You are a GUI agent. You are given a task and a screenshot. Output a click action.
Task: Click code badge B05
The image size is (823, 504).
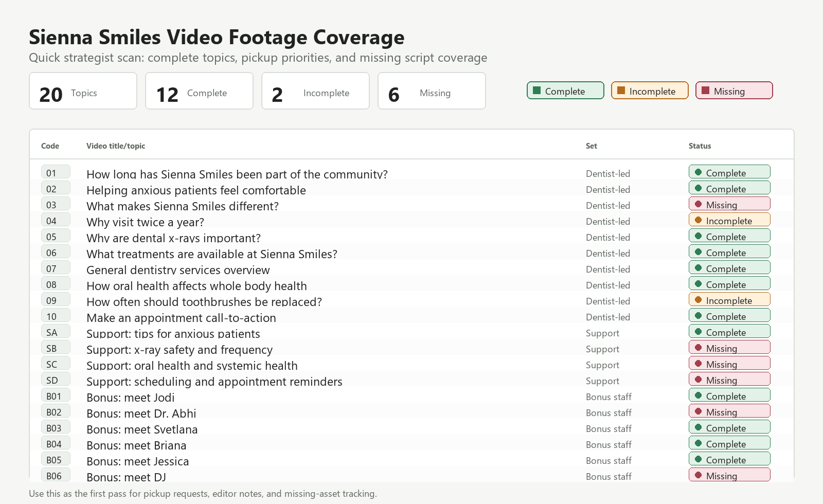56,459
